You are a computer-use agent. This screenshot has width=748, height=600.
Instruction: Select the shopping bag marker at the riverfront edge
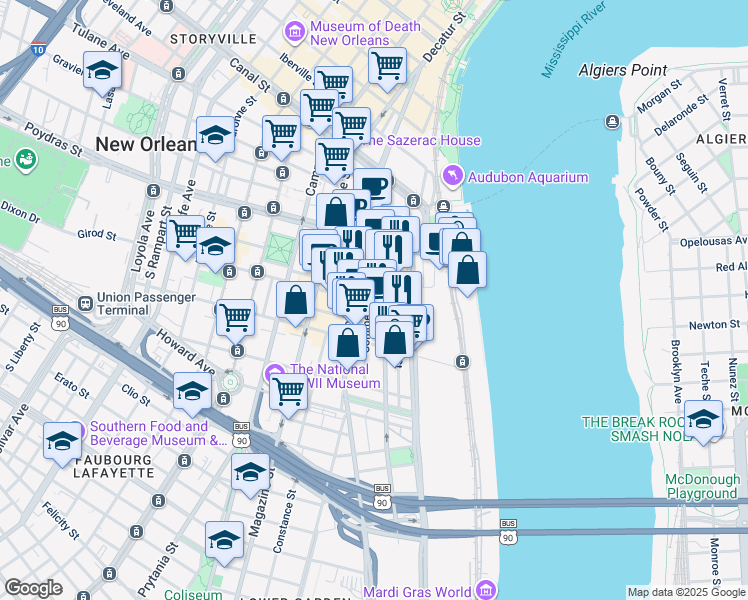(467, 271)
